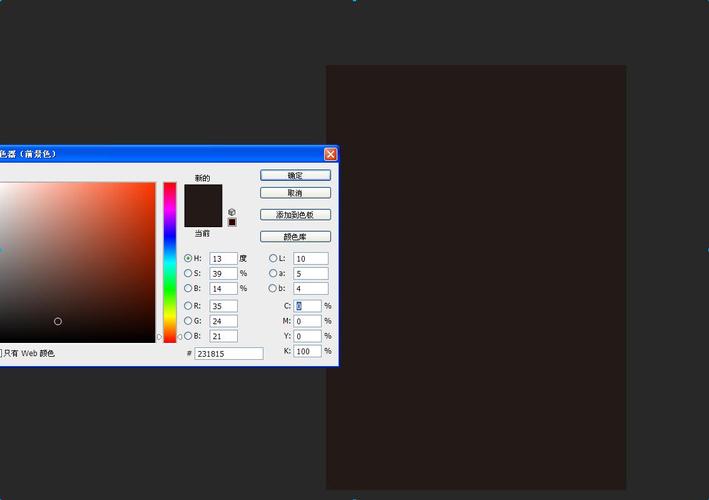Click the hex color field showing 231815
Screen dimensions: 709x500
[x=228, y=354]
